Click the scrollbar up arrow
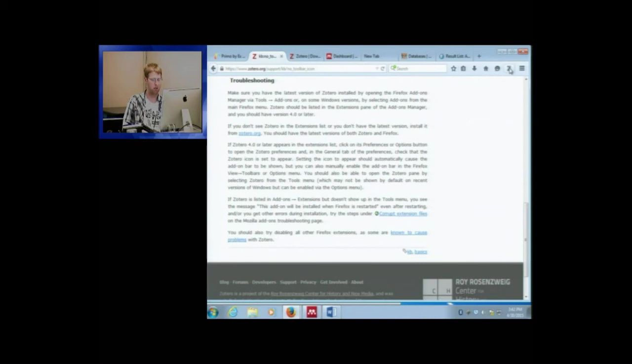 526,79
